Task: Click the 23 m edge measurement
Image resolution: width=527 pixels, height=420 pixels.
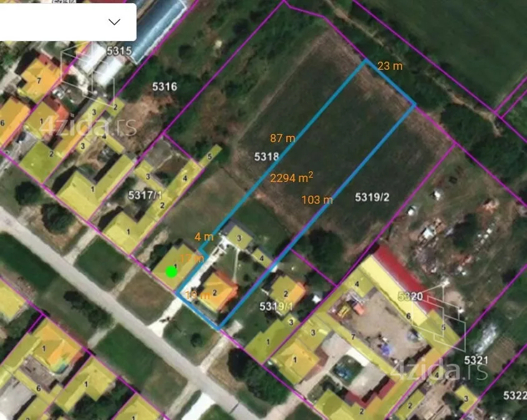Action: click(390, 66)
